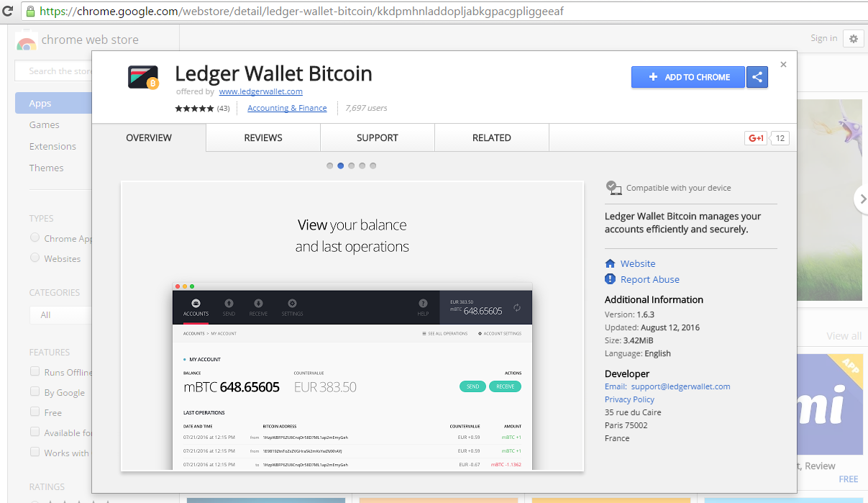Toggle the Works with checkbox

[x=35, y=452]
